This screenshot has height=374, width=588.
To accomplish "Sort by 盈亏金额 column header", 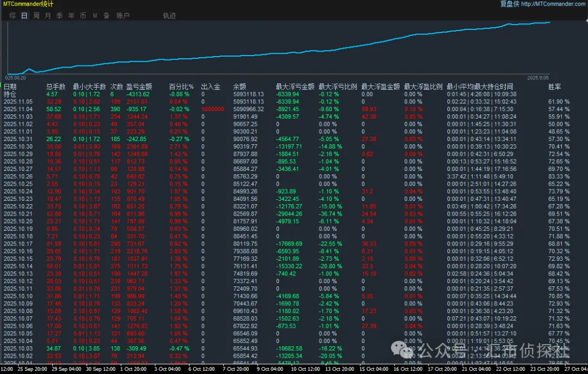I will point(139,87).
